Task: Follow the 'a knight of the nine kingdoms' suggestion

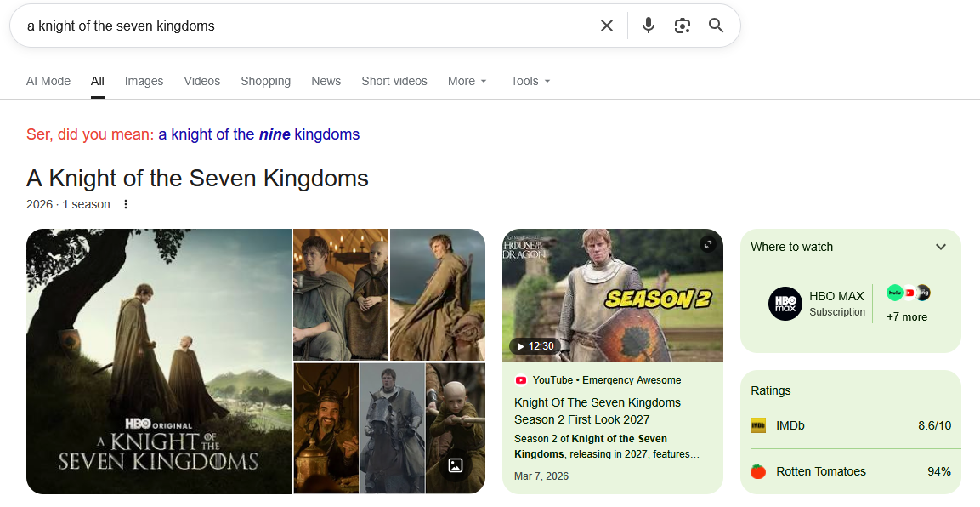Action: (x=258, y=134)
